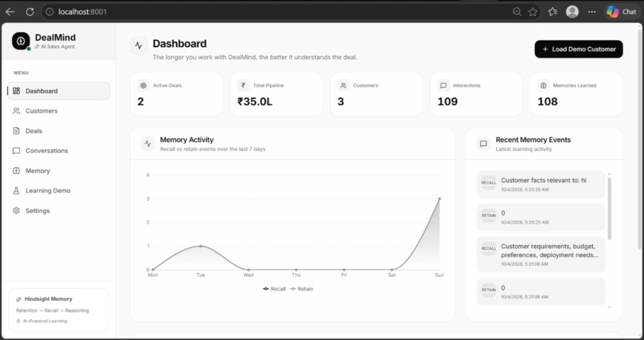Go to Customers in the sidebar

coord(59,111)
